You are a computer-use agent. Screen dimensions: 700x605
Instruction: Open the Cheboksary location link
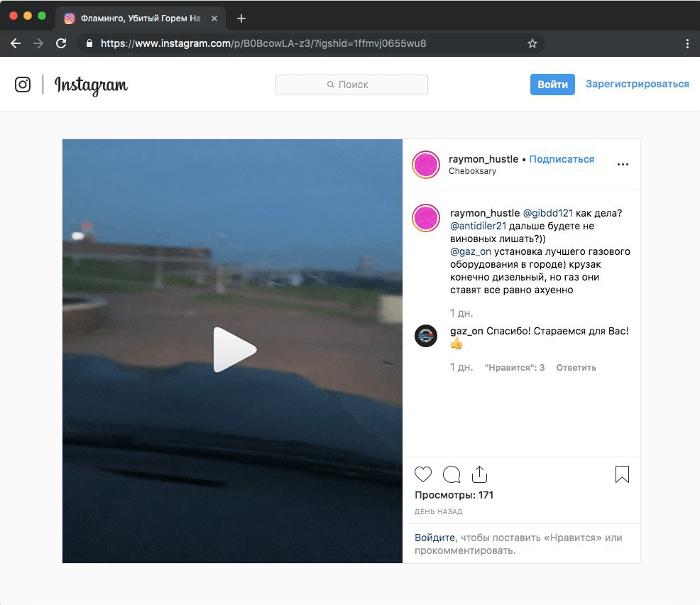point(472,171)
